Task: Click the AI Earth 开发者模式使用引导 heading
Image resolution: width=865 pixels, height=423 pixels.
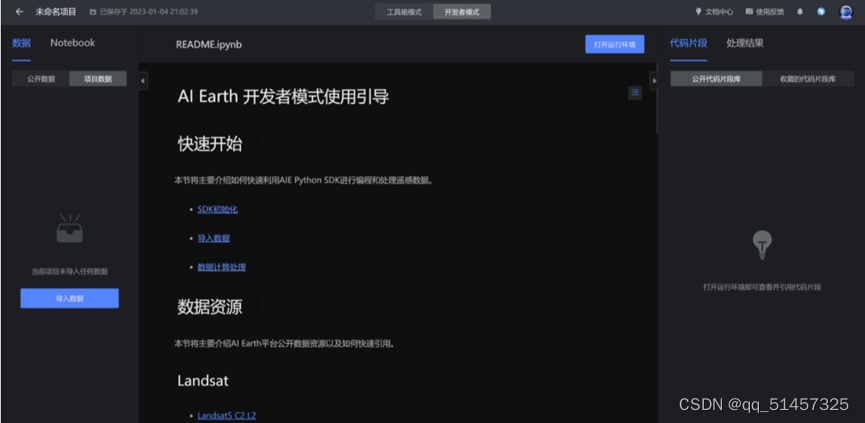Action: point(283,97)
